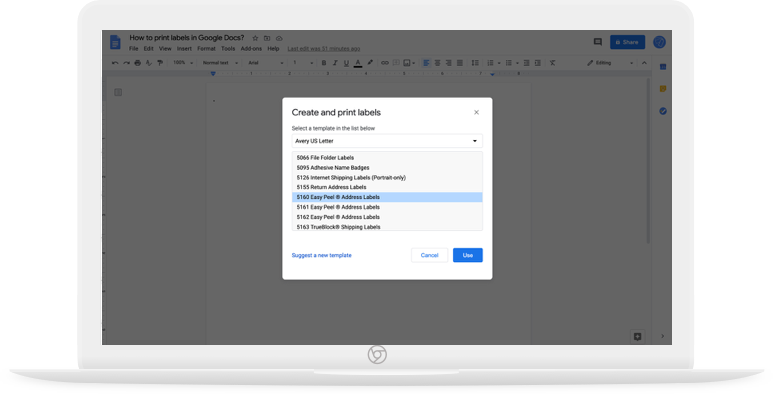Toggle italic formatting
The image size is (773, 394).
(335, 63)
